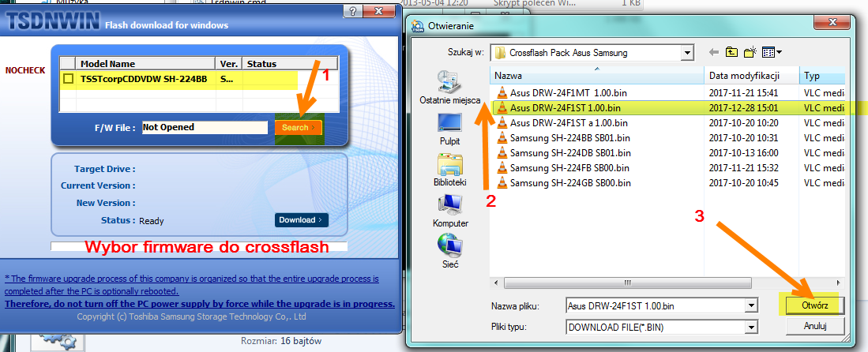Click VLC icon of Asus DRW-24F1ST a file
This screenshot has width=868, height=352.
point(502,122)
